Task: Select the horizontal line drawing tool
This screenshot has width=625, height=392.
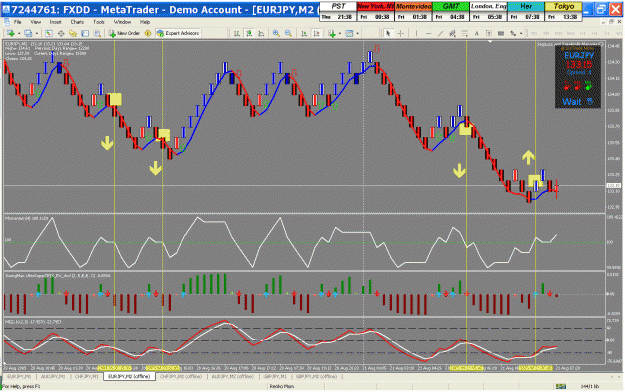Action: [428, 33]
